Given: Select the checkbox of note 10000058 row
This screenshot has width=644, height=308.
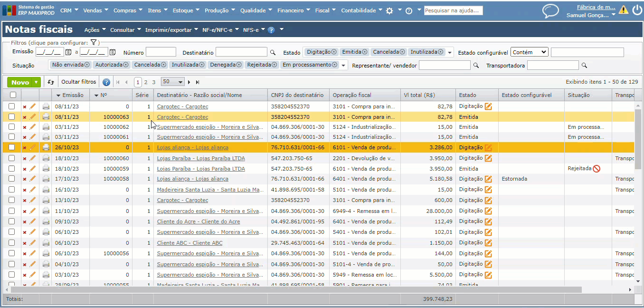Looking at the screenshot, I should 12,179.
